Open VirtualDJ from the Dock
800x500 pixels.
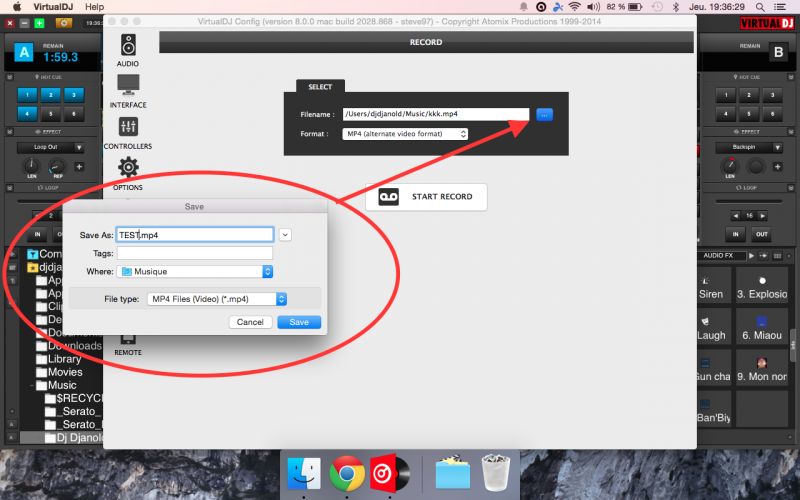pyautogui.click(x=390, y=473)
